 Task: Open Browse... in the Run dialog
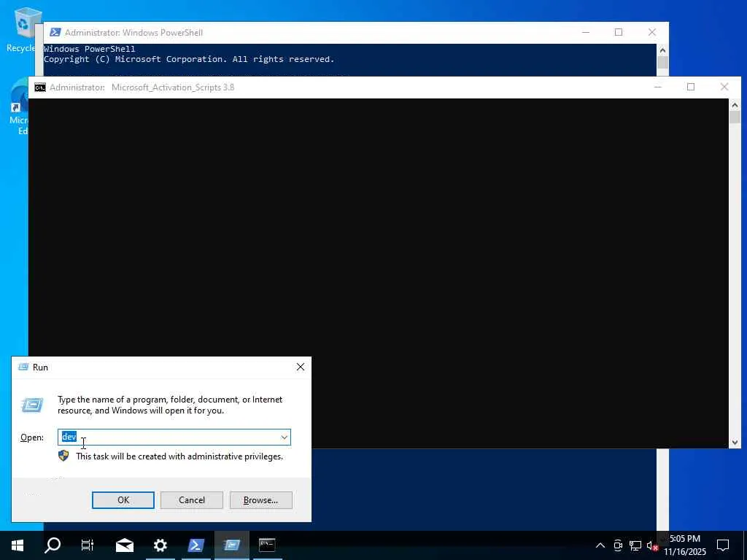[x=260, y=500]
